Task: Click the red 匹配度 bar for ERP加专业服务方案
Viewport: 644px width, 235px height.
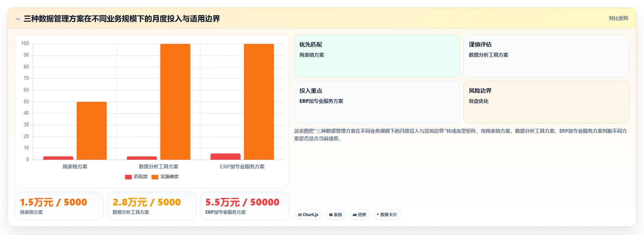Action: click(225, 157)
